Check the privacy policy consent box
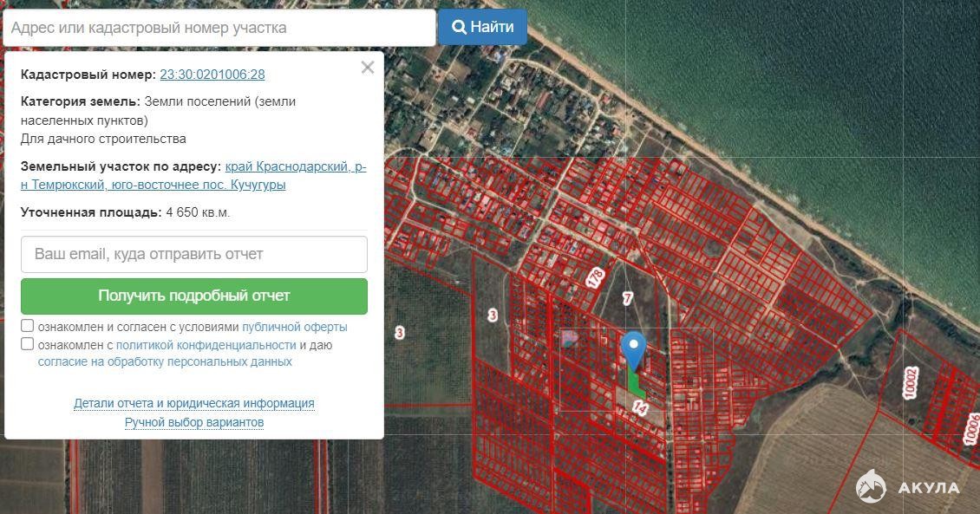 coord(28,344)
